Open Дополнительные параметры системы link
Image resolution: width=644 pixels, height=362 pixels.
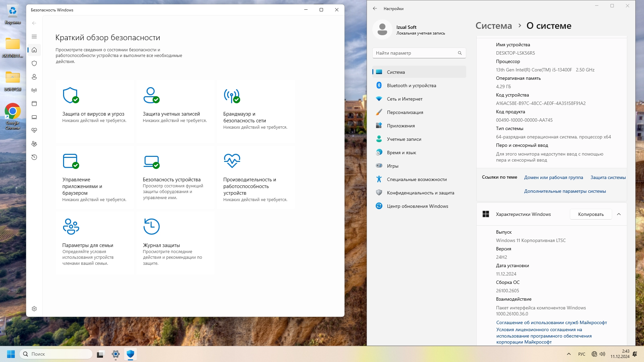pyautogui.click(x=565, y=191)
